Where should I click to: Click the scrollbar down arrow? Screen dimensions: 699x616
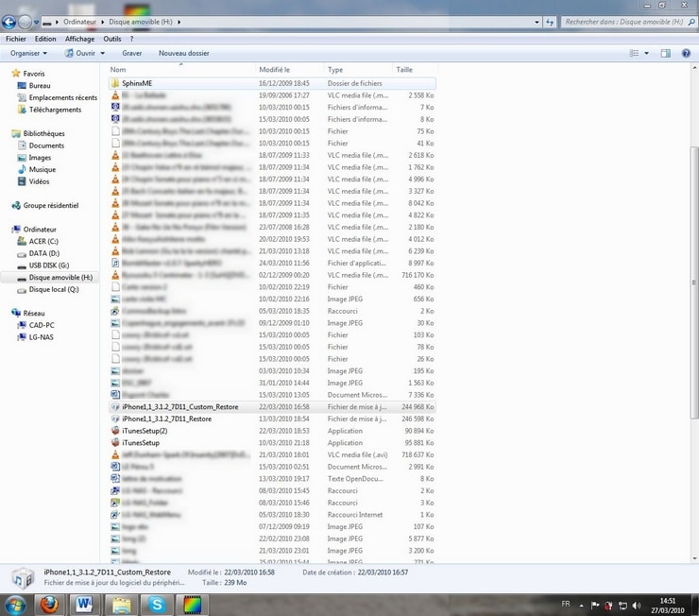coord(694,558)
